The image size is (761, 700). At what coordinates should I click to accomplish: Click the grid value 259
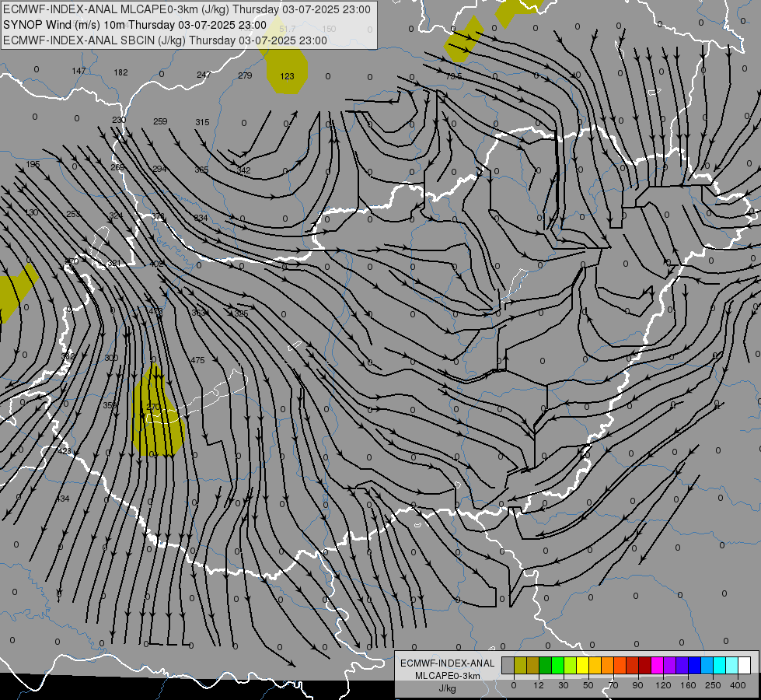pyautogui.click(x=160, y=121)
